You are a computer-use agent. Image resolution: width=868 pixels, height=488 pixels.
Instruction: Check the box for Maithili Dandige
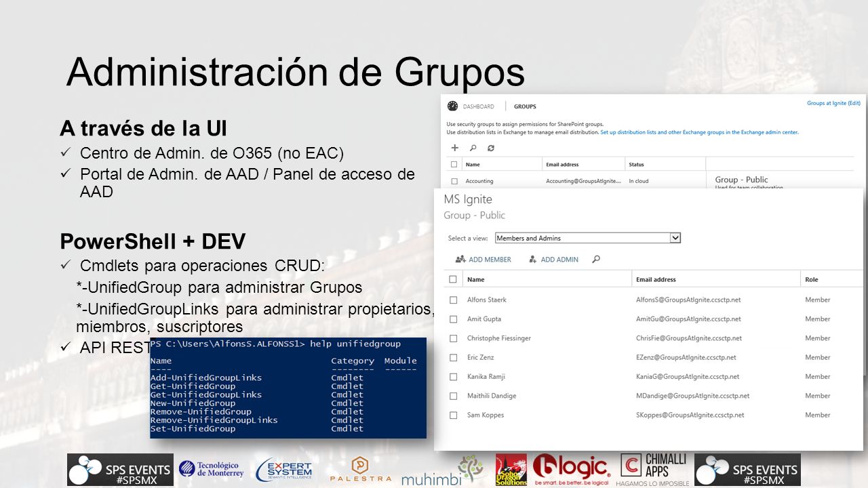tap(453, 396)
